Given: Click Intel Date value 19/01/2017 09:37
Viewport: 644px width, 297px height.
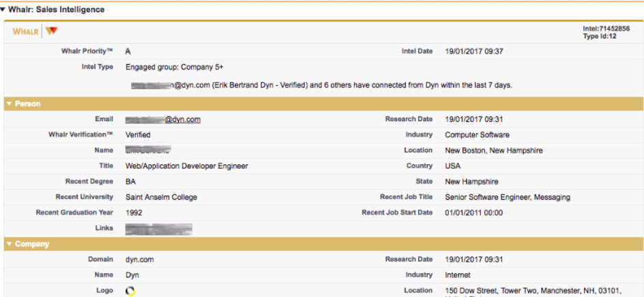Looking at the screenshot, I should [x=474, y=52].
